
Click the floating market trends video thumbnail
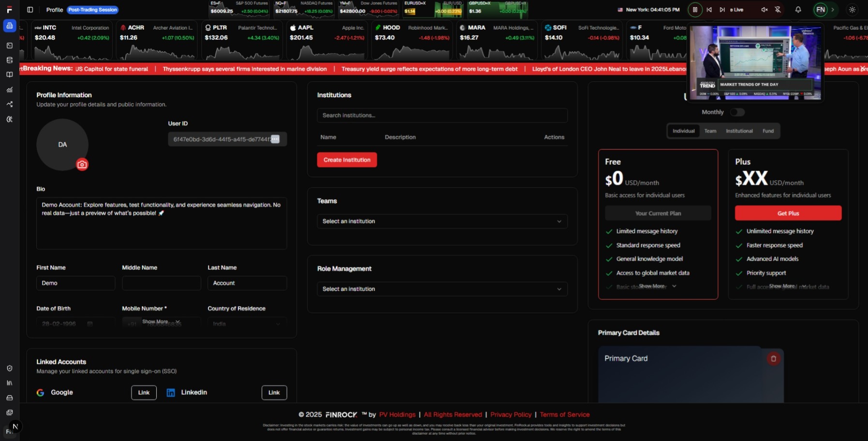[755, 63]
